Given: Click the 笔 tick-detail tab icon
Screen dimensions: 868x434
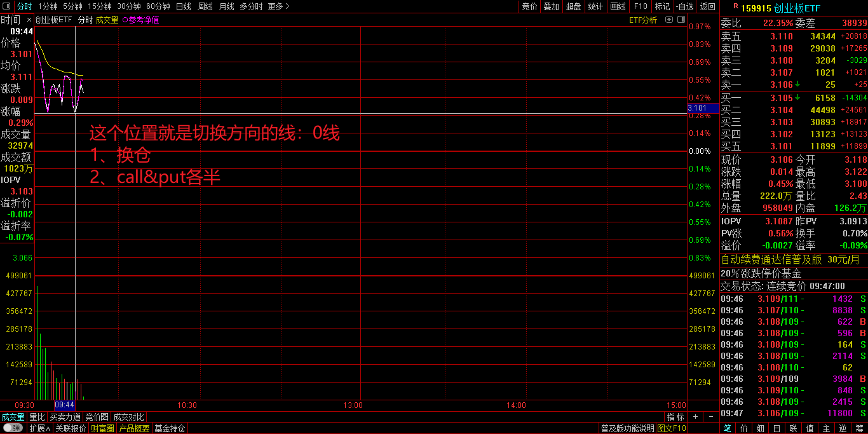Looking at the screenshot, I should 728,428.
